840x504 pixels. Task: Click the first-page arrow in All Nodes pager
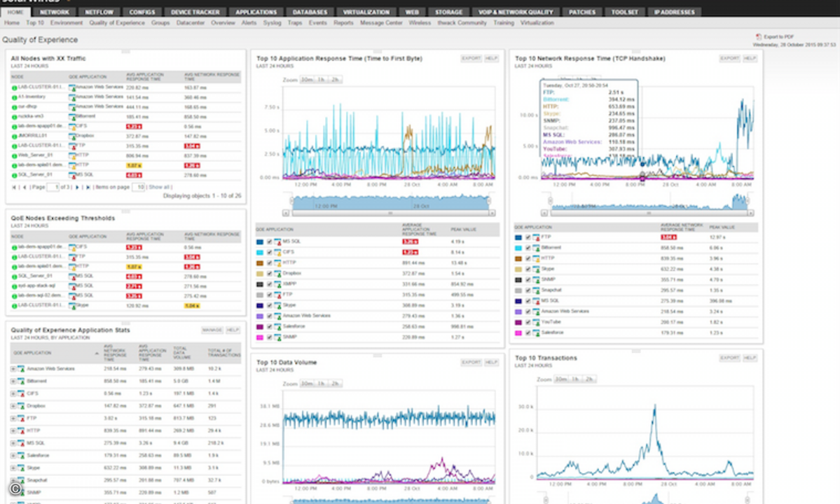[14, 188]
